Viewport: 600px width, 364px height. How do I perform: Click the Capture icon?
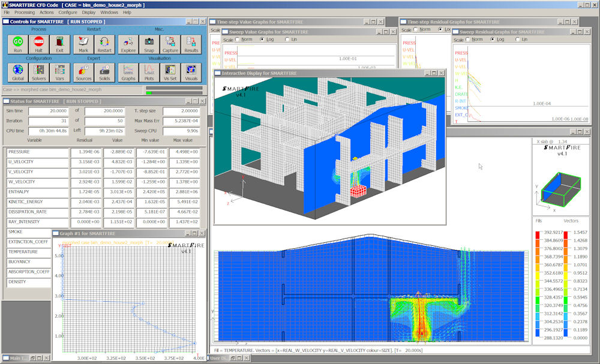(170, 44)
